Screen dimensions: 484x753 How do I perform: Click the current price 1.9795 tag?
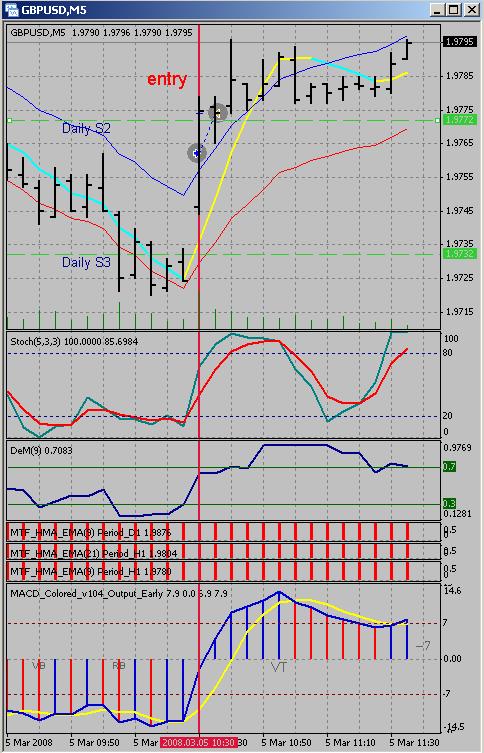460,42
